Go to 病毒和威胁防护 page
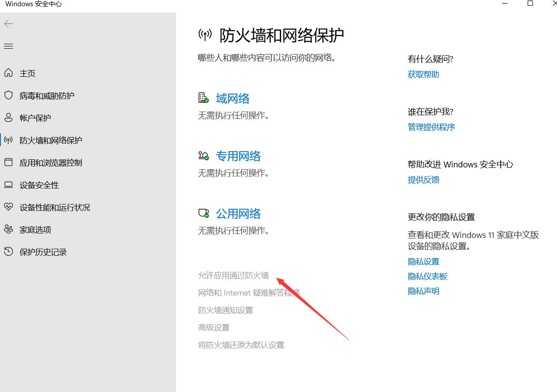The image size is (557, 392). coord(47,96)
